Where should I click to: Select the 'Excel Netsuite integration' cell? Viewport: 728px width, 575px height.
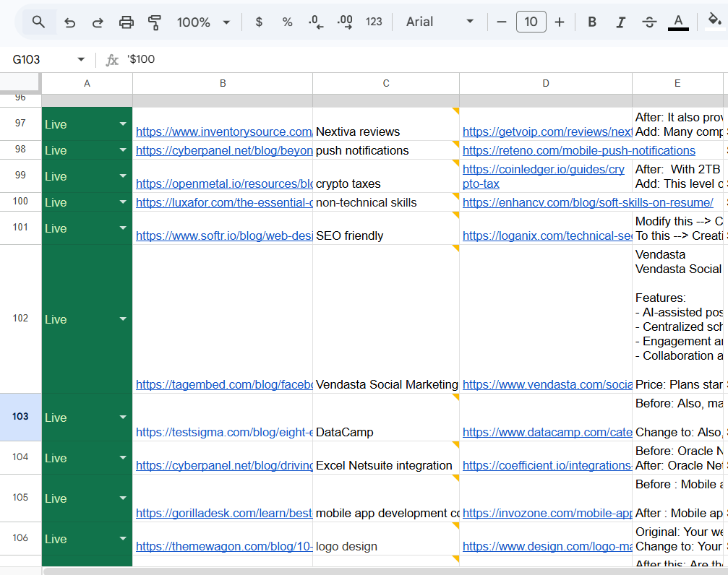pos(386,457)
